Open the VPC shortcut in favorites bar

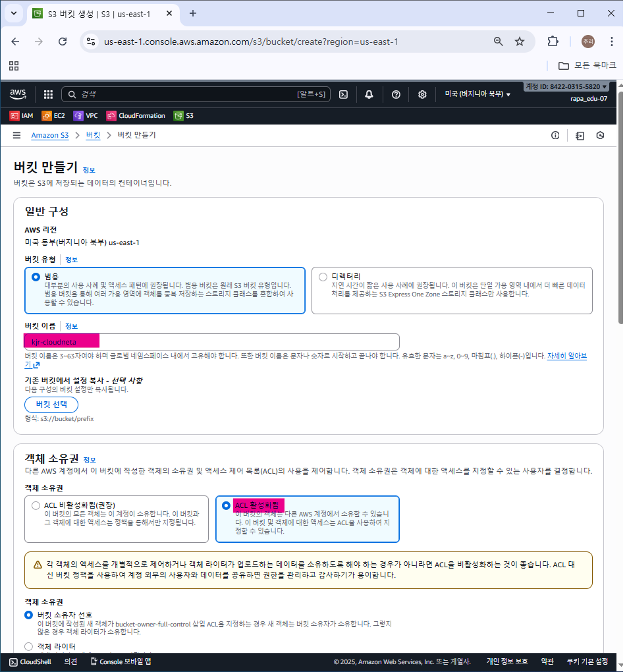tap(86, 116)
